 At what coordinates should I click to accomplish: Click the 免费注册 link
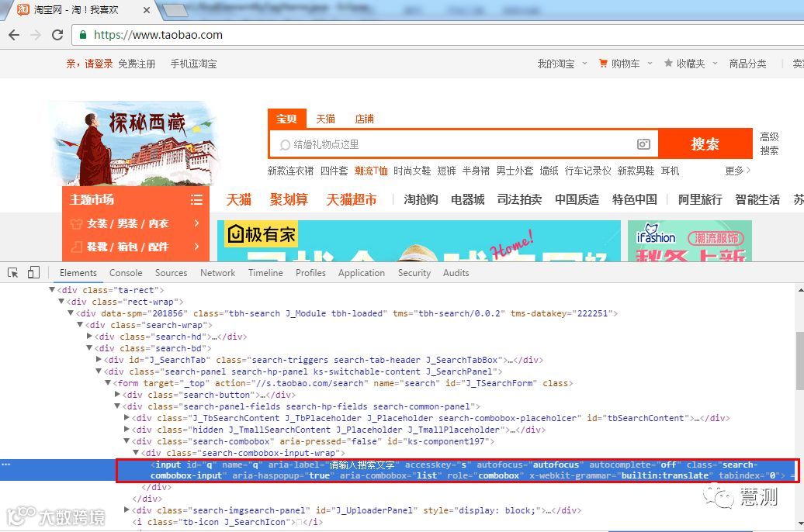coord(137,64)
